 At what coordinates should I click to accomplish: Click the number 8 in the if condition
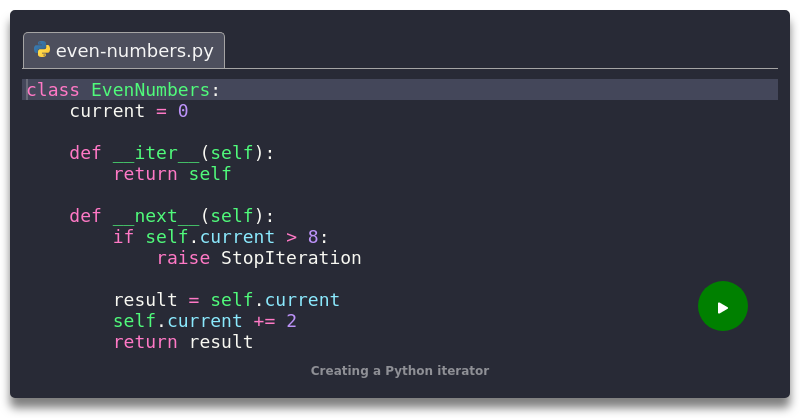pyautogui.click(x=313, y=237)
